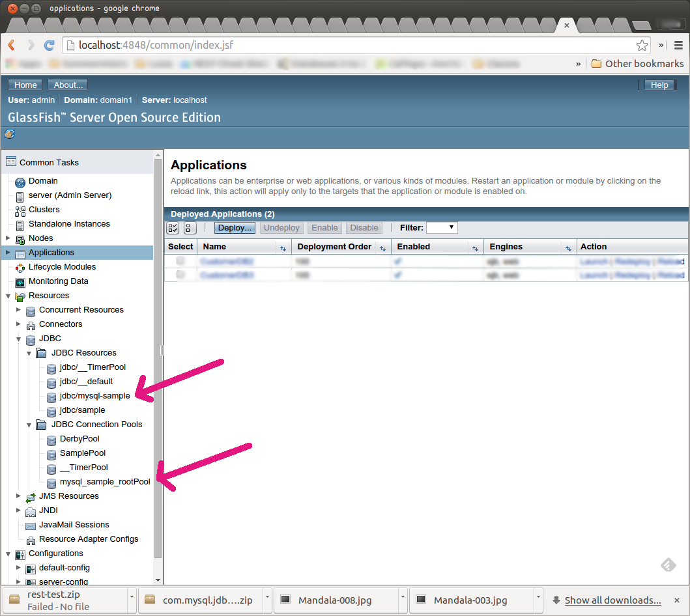Click the Connectors icon
Screen dimensions: 690x616
[31, 326]
